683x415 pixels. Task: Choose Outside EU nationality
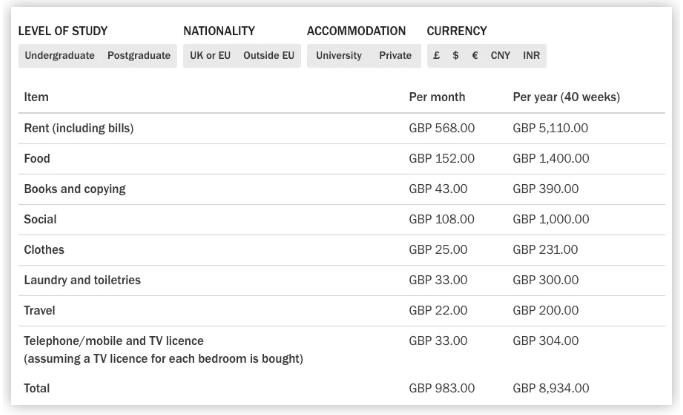(x=269, y=56)
